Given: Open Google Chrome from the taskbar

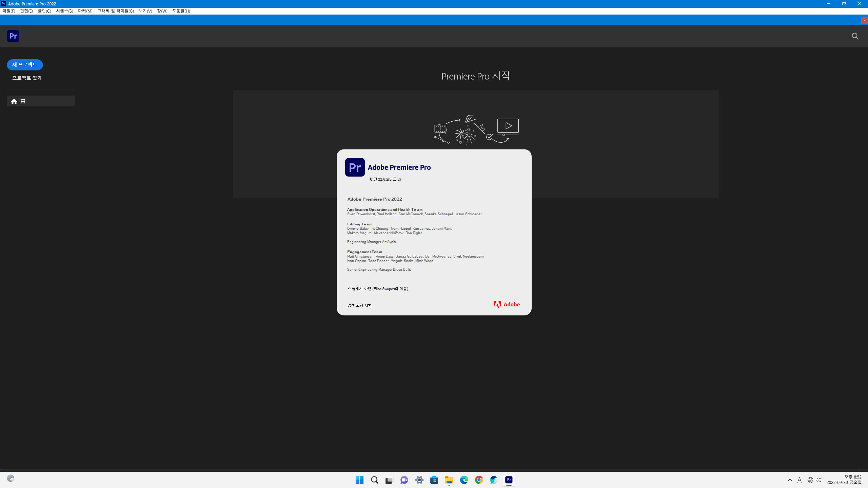Looking at the screenshot, I should (x=479, y=480).
